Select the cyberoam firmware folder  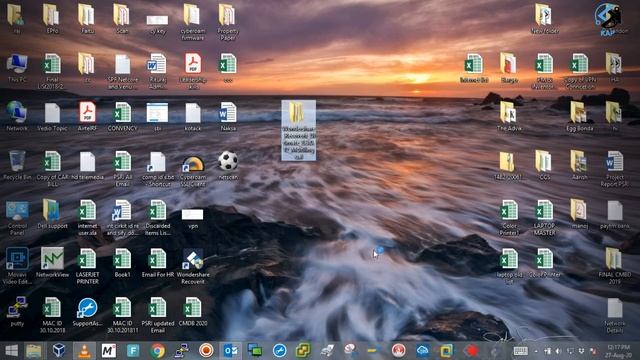coord(192,22)
